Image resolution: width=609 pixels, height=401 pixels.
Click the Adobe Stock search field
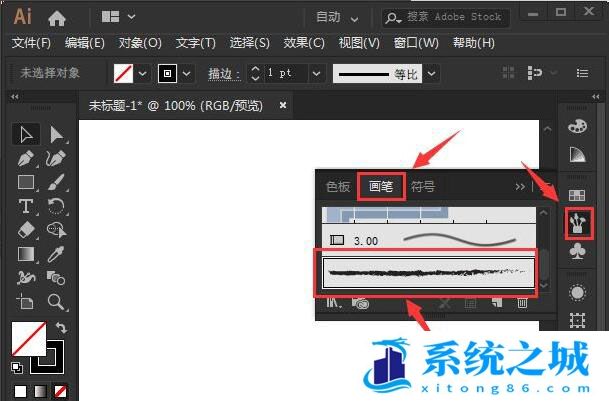tap(446, 17)
